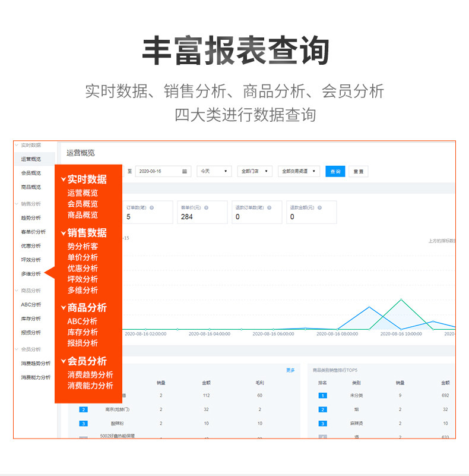Image resolution: width=469 pixels, height=476 pixels.
Task: Click the 订单数(笔) metric card showing 5
Action: [147, 212]
